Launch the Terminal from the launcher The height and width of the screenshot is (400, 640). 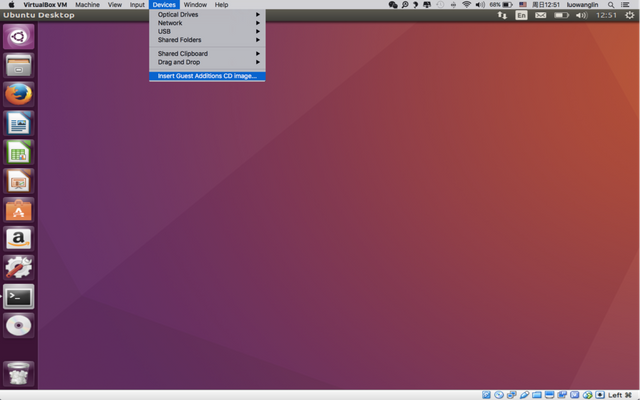pos(18,297)
